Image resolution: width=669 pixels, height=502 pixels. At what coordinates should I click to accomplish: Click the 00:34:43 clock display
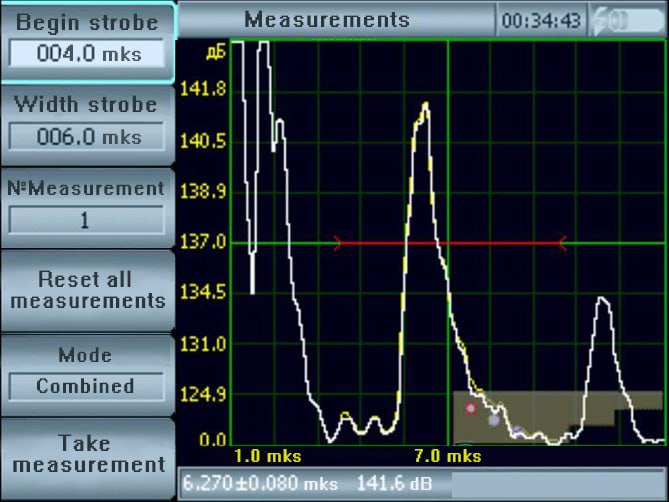click(x=540, y=20)
